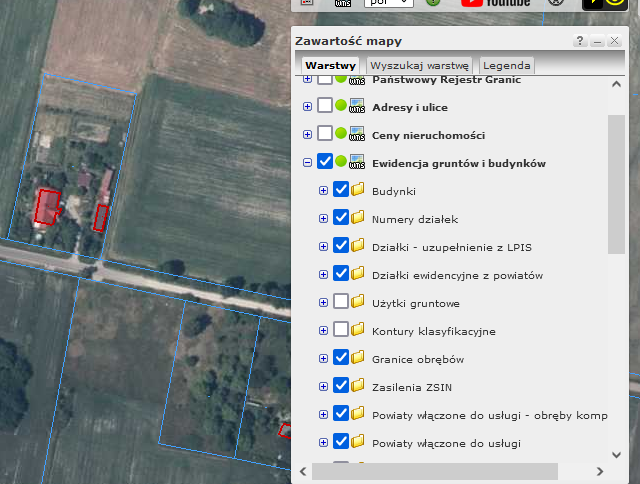This screenshot has height=484, width=640.
Task: Expand the Ceny nieruchomości layer group
Action: pyautogui.click(x=307, y=135)
